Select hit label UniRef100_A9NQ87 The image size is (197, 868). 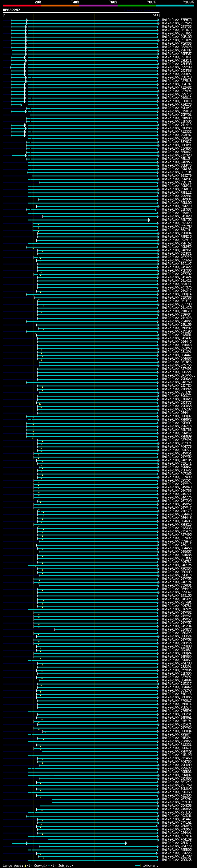pyautogui.click(x=177, y=775)
